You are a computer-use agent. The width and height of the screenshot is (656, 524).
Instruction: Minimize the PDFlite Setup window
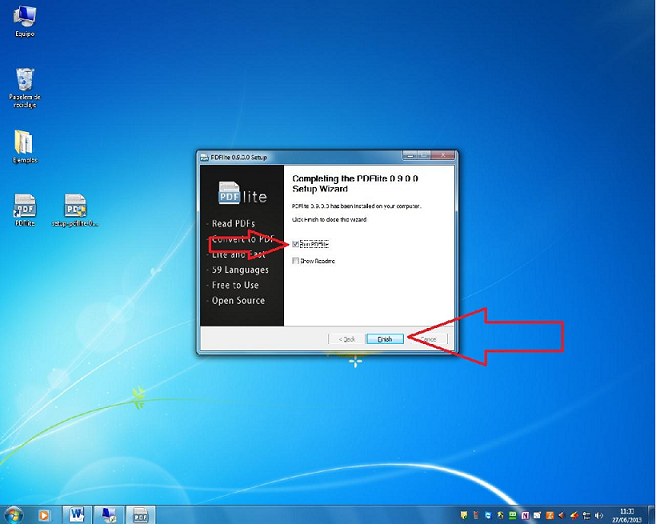[410, 155]
